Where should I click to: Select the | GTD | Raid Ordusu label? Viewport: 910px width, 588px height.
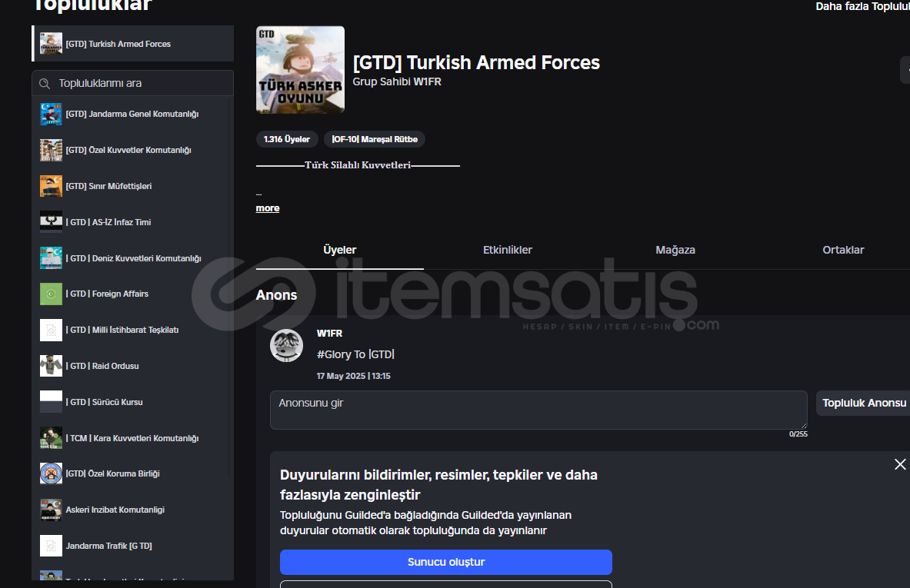click(103, 366)
